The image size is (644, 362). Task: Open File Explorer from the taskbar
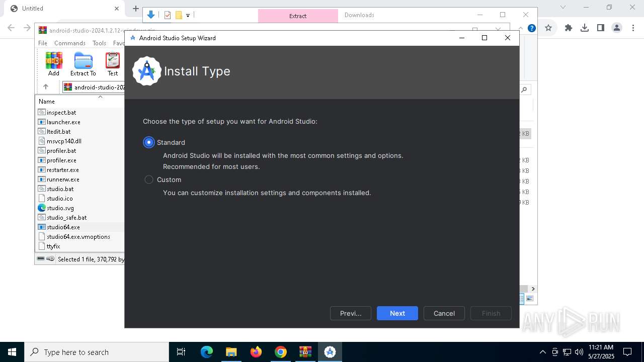click(x=231, y=352)
